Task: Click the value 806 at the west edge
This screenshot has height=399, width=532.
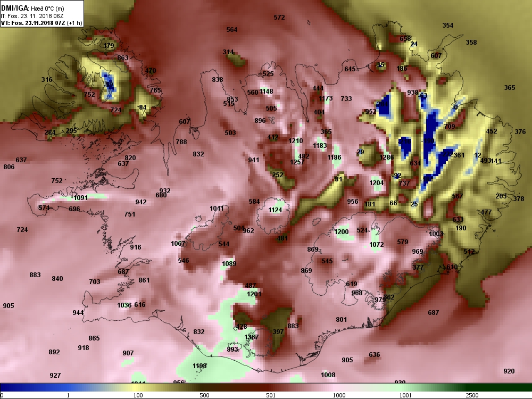Action: click(9, 167)
